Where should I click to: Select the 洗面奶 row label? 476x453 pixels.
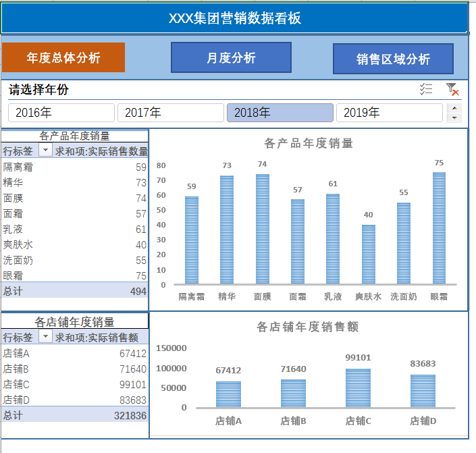18,260
